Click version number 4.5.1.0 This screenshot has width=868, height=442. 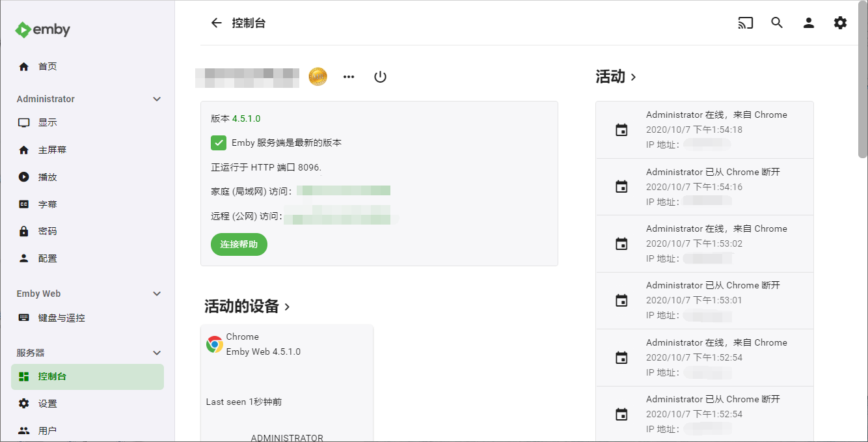click(x=246, y=118)
